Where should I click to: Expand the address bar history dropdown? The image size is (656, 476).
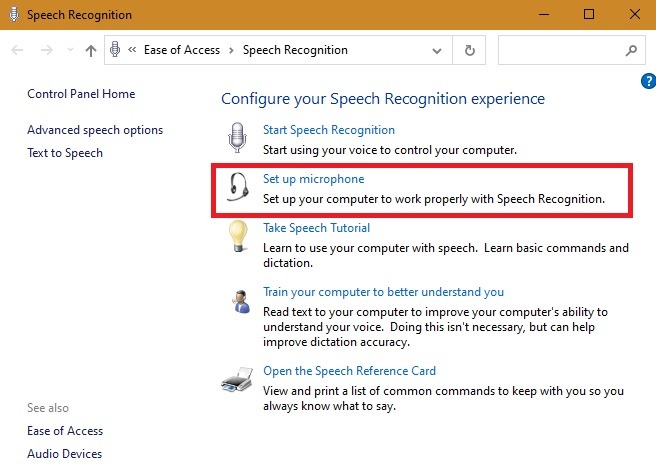437,51
